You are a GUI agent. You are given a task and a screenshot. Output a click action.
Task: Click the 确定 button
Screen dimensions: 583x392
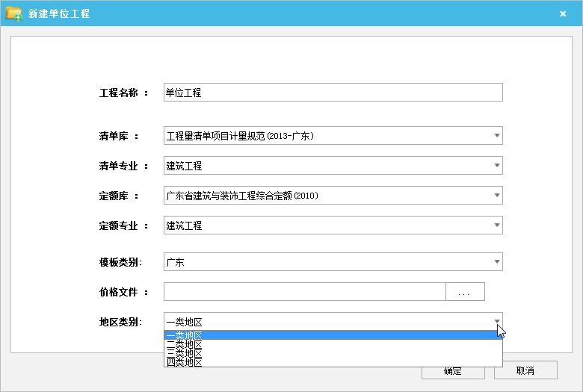click(x=452, y=372)
